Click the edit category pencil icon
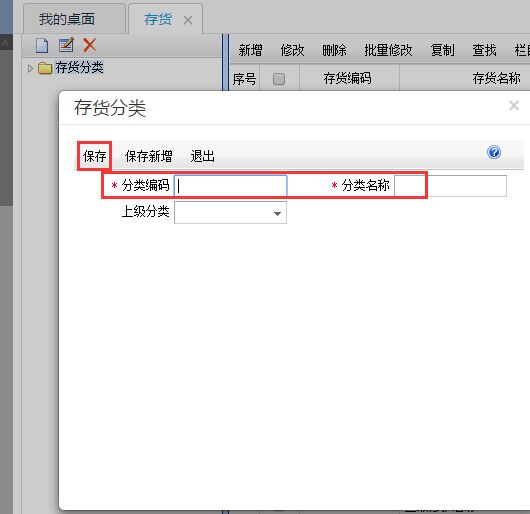Image resolution: width=530 pixels, height=514 pixels. 66,45
